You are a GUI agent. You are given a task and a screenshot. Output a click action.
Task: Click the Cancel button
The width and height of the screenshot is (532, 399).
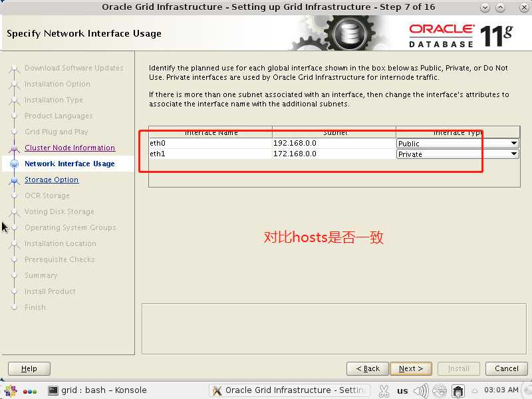click(507, 368)
